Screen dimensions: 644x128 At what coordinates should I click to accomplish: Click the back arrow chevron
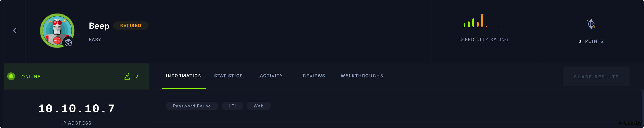15,31
